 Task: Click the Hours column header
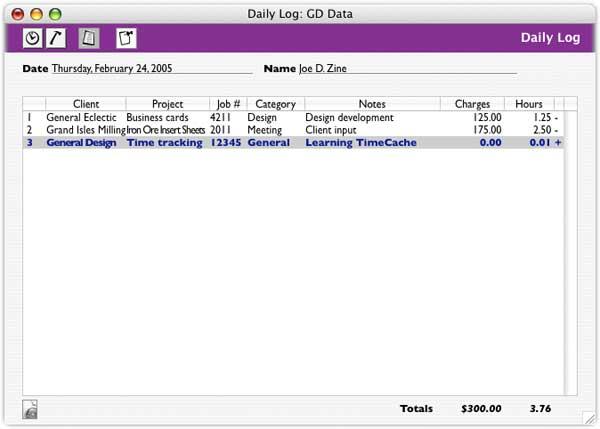[529, 104]
